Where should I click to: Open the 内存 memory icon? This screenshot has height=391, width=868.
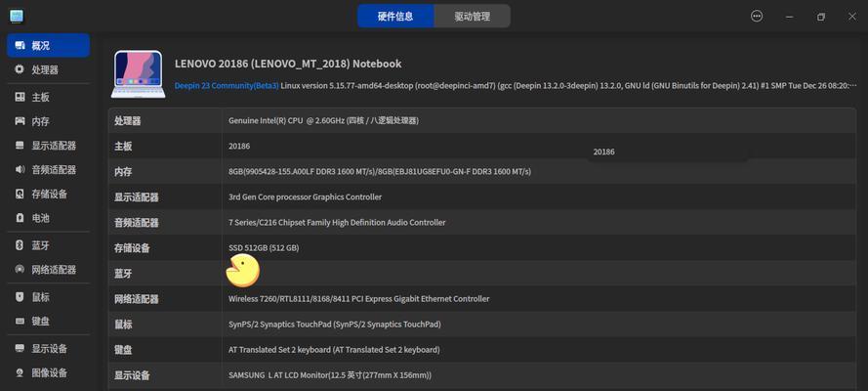20,121
